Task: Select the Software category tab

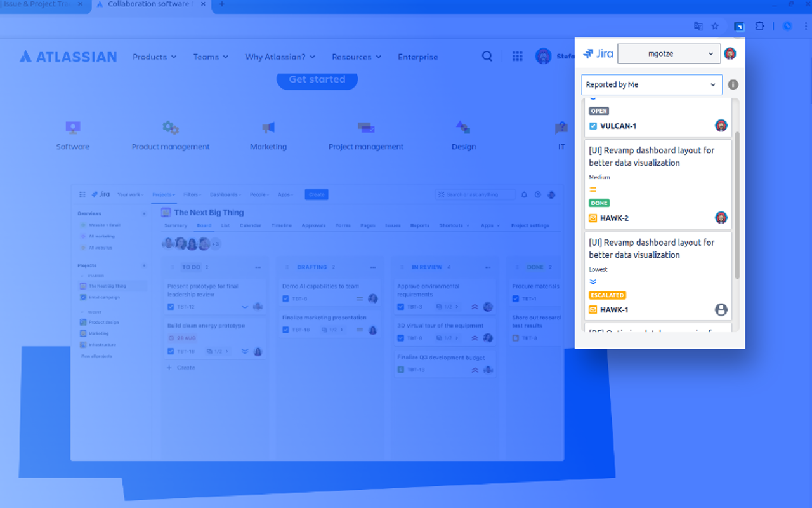Action: click(x=73, y=136)
